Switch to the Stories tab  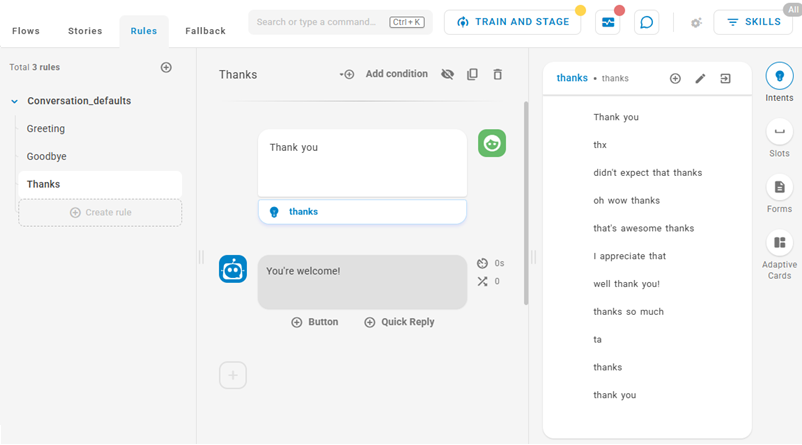(85, 31)
